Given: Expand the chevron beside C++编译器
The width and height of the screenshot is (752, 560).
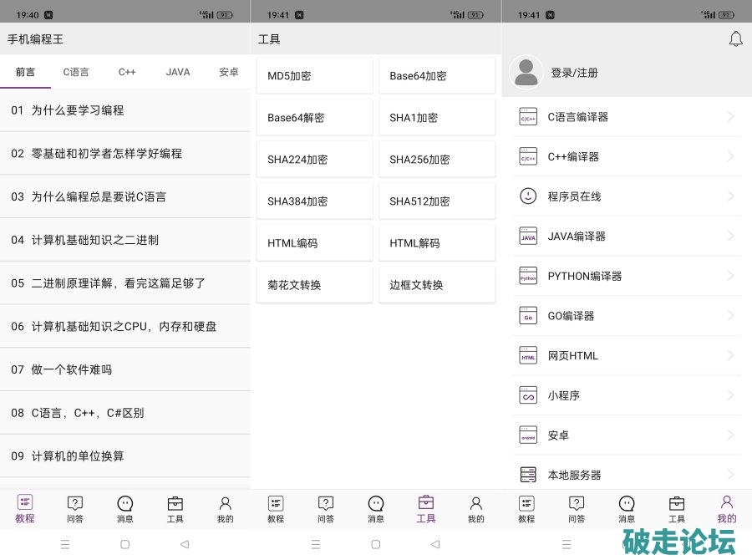Looking at the screenshot, I should [730, 156].
